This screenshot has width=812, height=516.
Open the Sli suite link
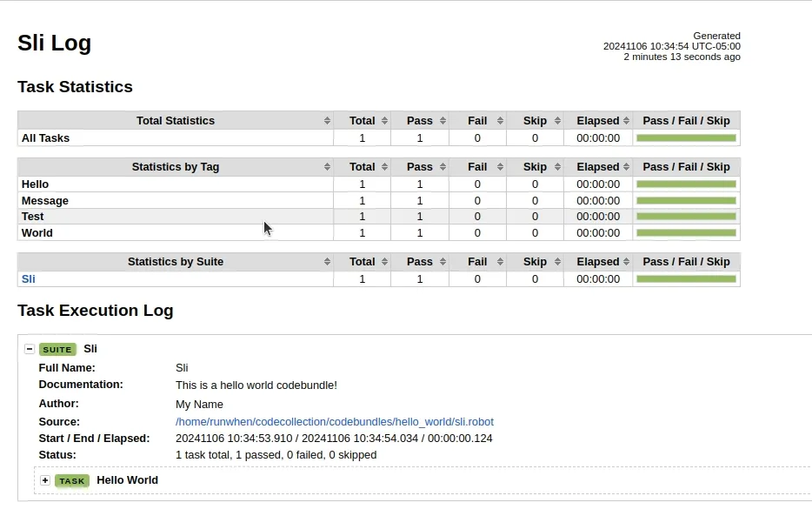[27, 278]
